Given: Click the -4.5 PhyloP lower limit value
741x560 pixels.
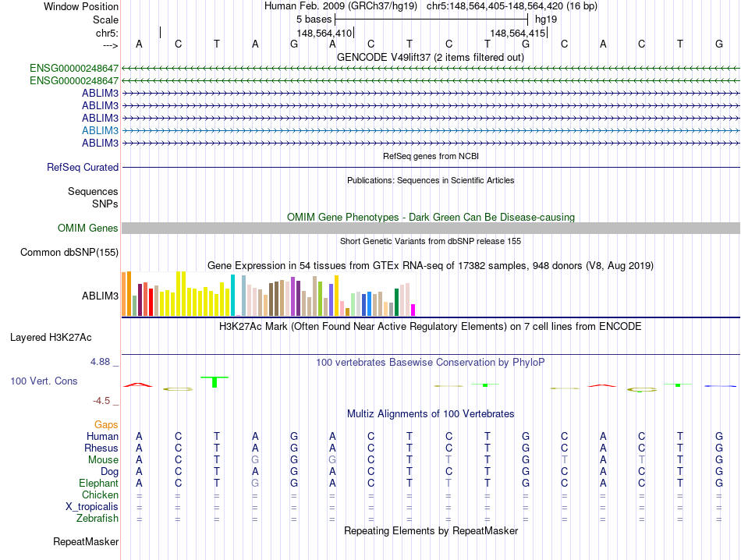Looking at the screenshot, I should (x=101, y=401).
